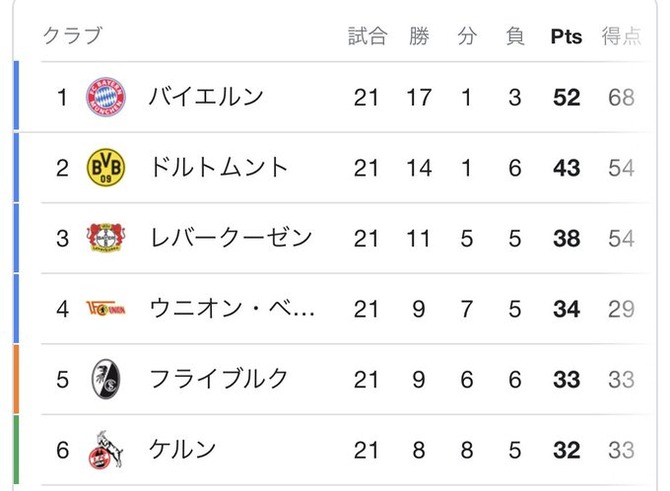Viewport: 670px width, 491px height.
Task: Select the レバークーゼン team name
Action: tap(230, 238)
